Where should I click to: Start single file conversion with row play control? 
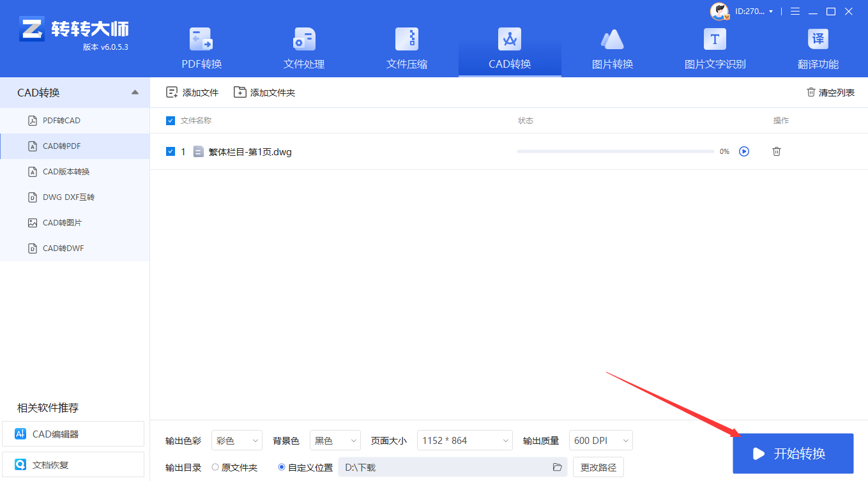(743, 151)
